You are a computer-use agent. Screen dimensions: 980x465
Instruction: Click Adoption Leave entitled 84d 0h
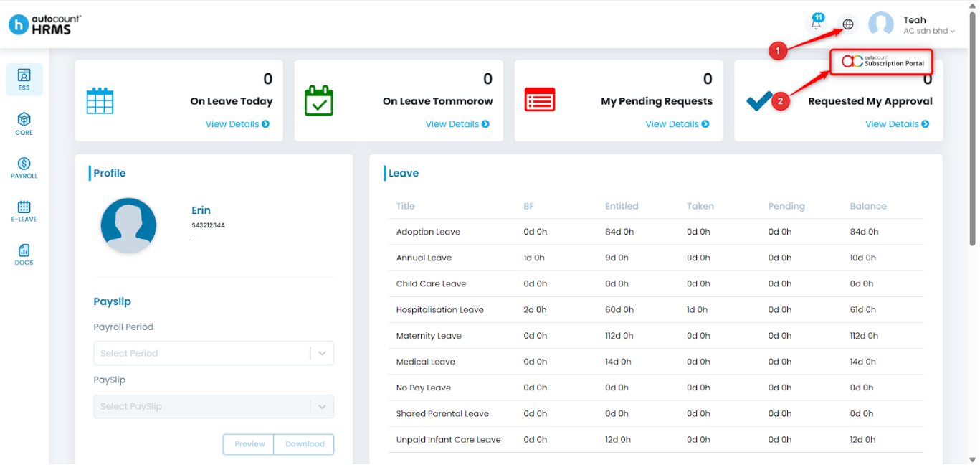pyautogui.click(x=619, y=232)
